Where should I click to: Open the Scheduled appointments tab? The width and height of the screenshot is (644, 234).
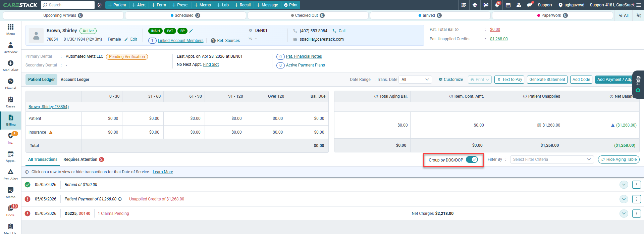click(185, 15)
